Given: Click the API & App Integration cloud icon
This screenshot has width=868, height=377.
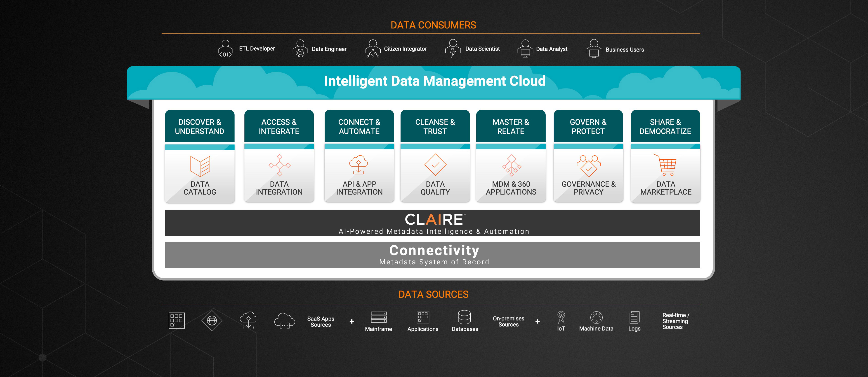Looking at the screenshot, I should [x=359, y=165].
